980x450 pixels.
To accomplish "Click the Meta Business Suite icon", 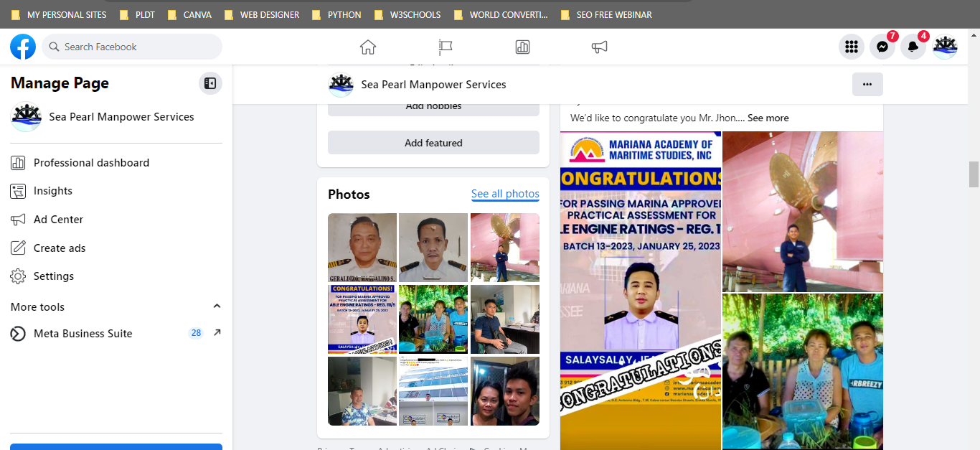I will click(18, 334).
